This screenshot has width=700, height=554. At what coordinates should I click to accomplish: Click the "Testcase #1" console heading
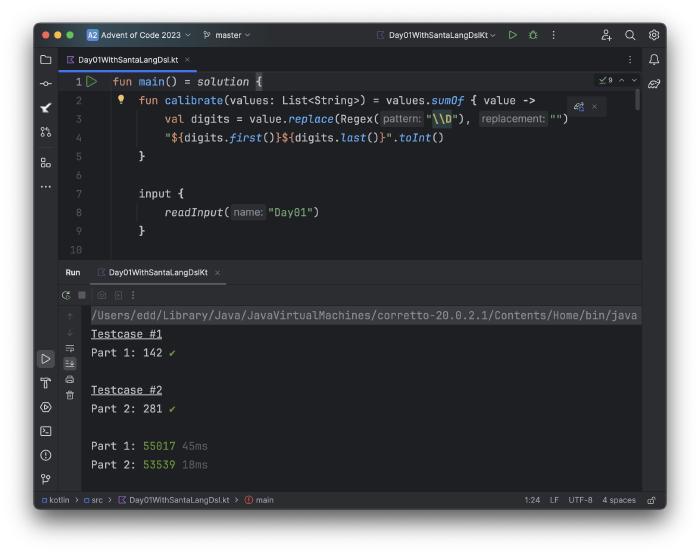point(126,334)
